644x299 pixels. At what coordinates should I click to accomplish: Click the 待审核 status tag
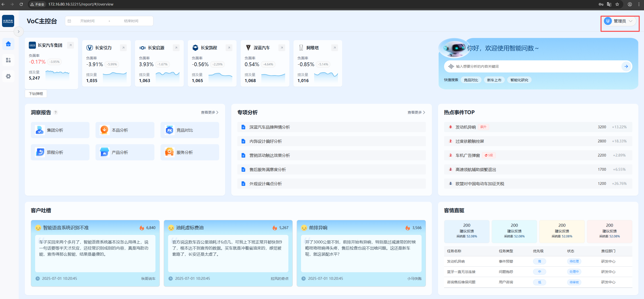[x=574, y=282]
